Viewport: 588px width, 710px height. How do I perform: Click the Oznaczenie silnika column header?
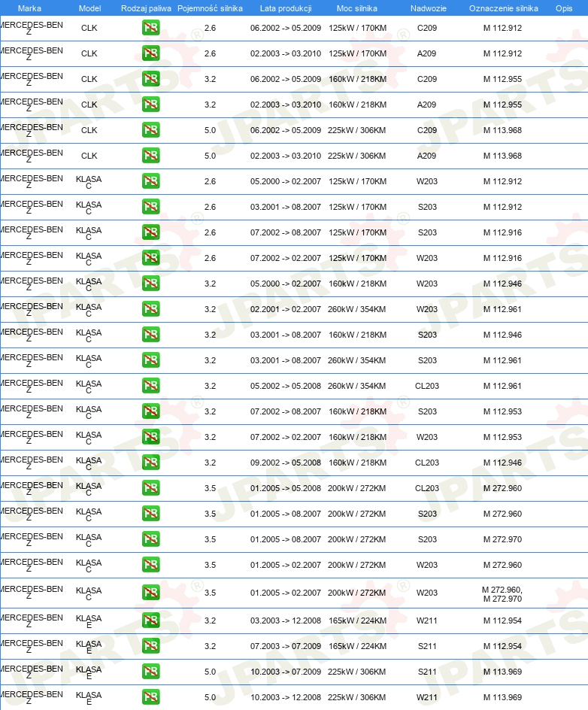503,8
